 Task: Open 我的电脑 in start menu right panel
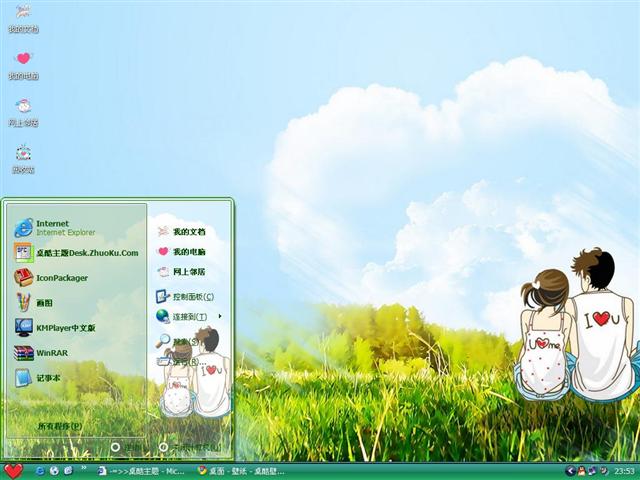coord(181,251)
